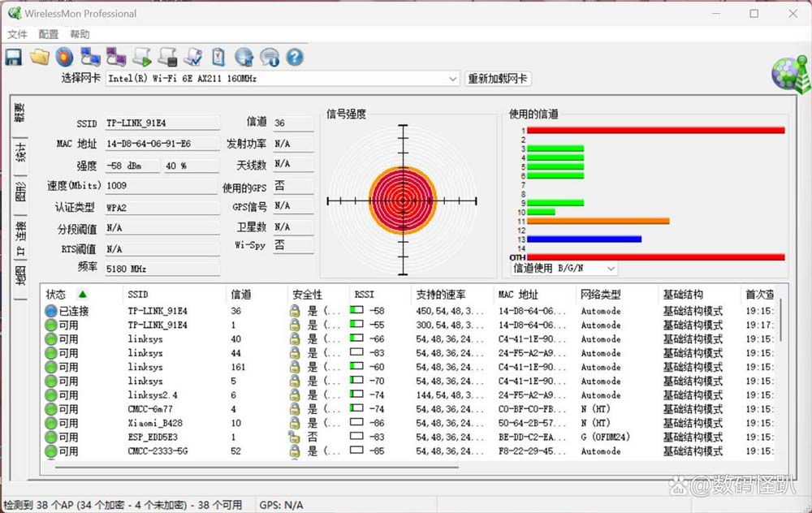812x513 pixels.
Task: Click the globe icon in the toolbar
Action: (244, 57)
